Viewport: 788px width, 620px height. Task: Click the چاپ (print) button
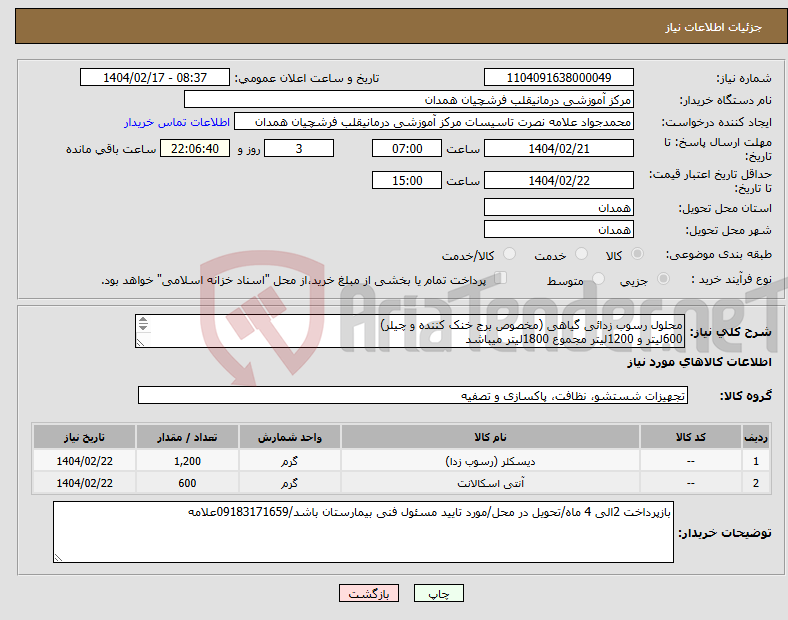[438, 593]
